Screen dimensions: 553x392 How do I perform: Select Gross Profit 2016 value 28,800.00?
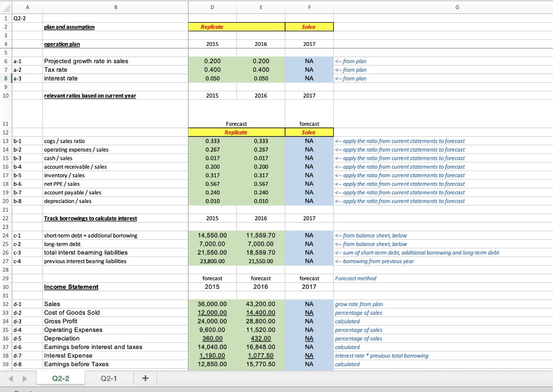click(x=261, y=321)
